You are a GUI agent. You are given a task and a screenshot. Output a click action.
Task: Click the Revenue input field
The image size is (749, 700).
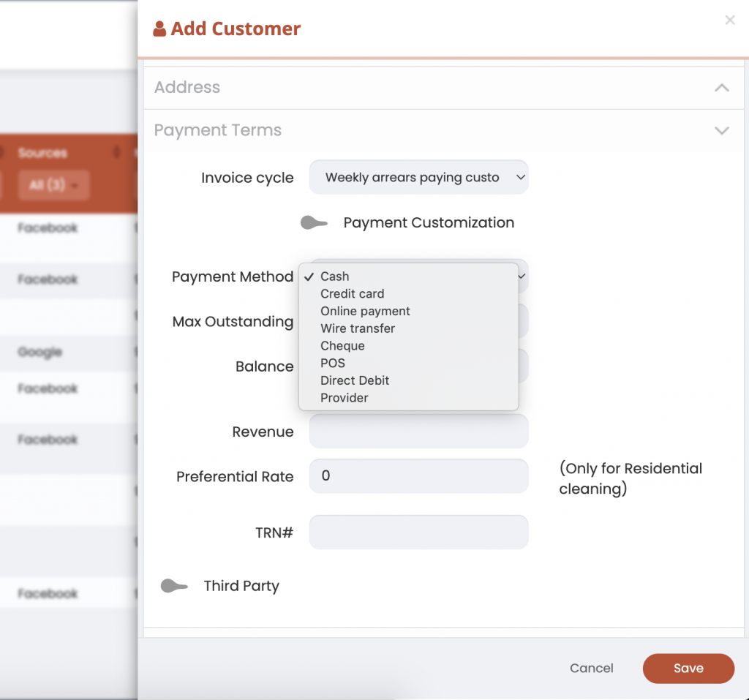418,432
